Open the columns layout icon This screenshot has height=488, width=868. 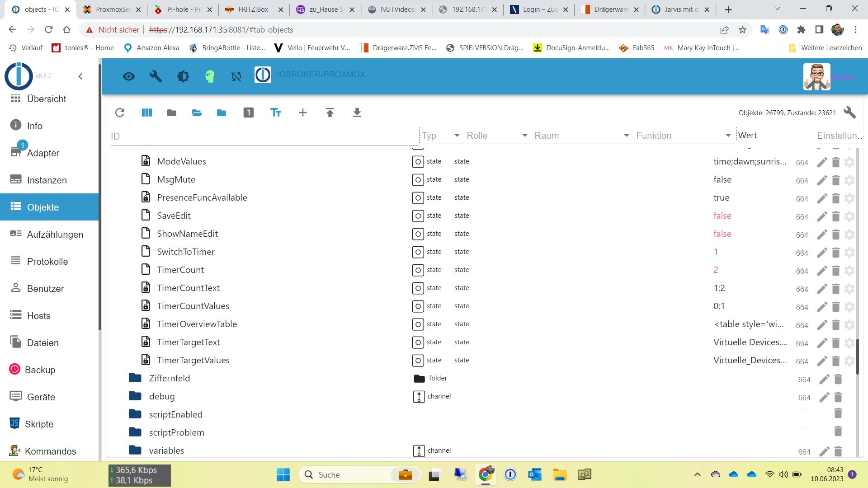[146, 113]
